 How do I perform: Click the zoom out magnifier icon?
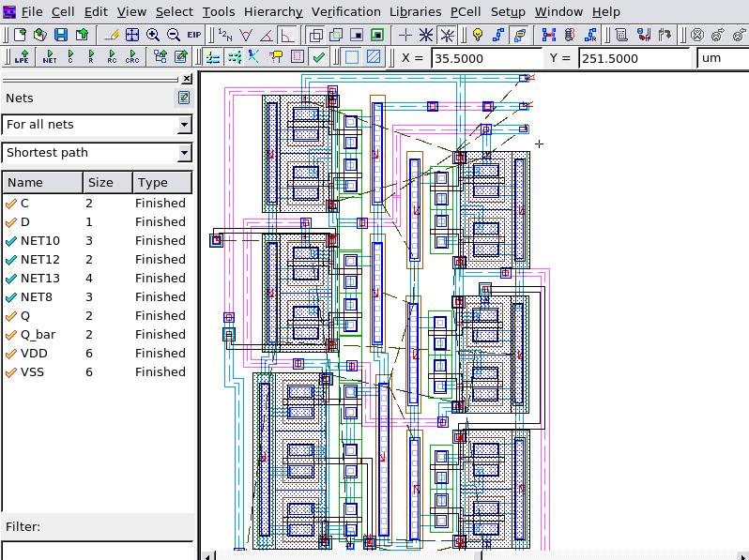pyautogui.click(x=174, y=35)
